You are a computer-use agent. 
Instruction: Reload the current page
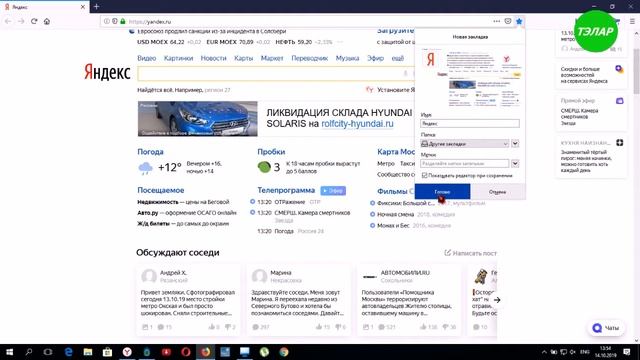point(34,21)
